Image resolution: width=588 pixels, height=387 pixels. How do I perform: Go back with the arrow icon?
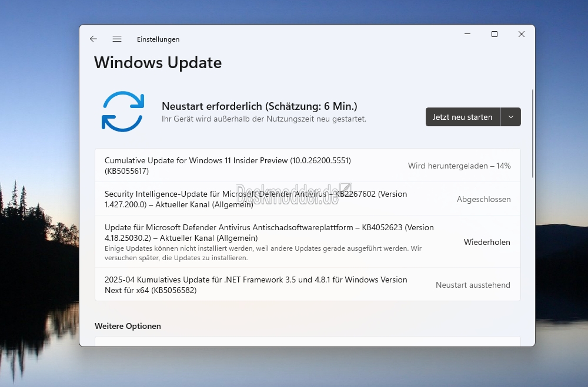[93, 39]
